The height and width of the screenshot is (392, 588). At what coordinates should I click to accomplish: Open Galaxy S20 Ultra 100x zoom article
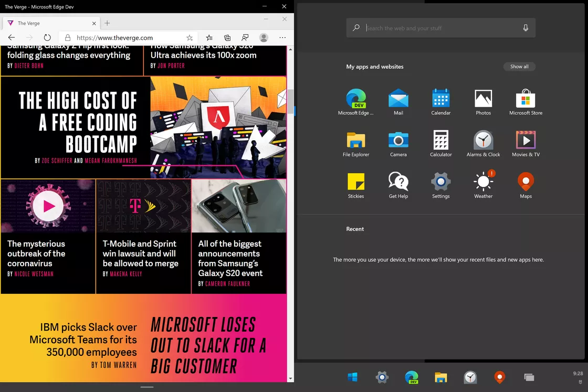coord(203,51)
